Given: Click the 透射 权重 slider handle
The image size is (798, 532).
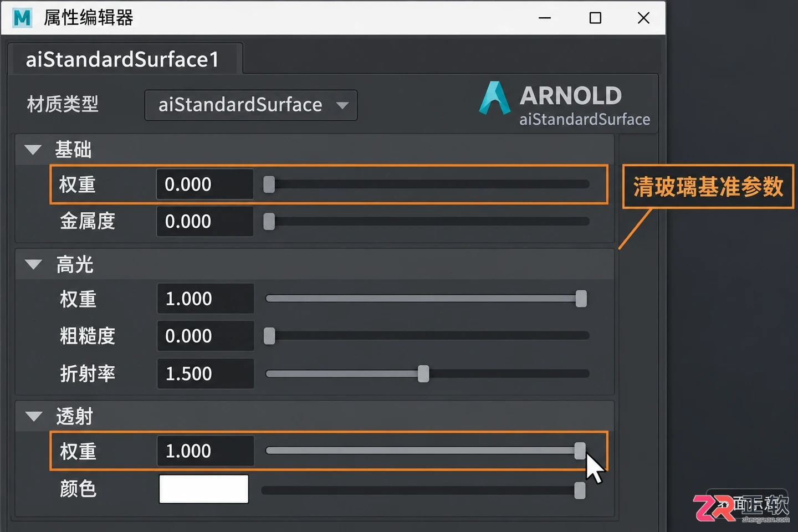Looking at the screenshot, I should click(580, 451).
